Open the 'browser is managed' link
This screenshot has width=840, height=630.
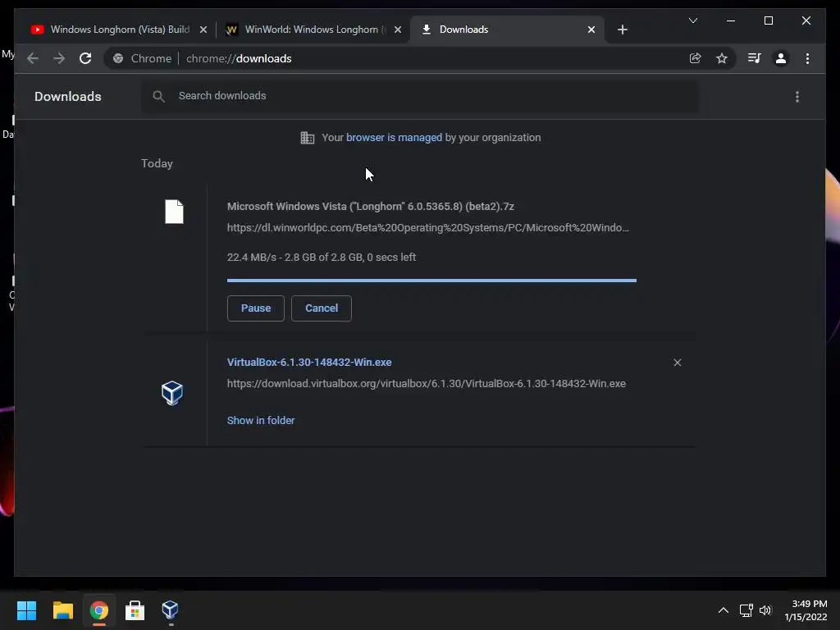395,138
